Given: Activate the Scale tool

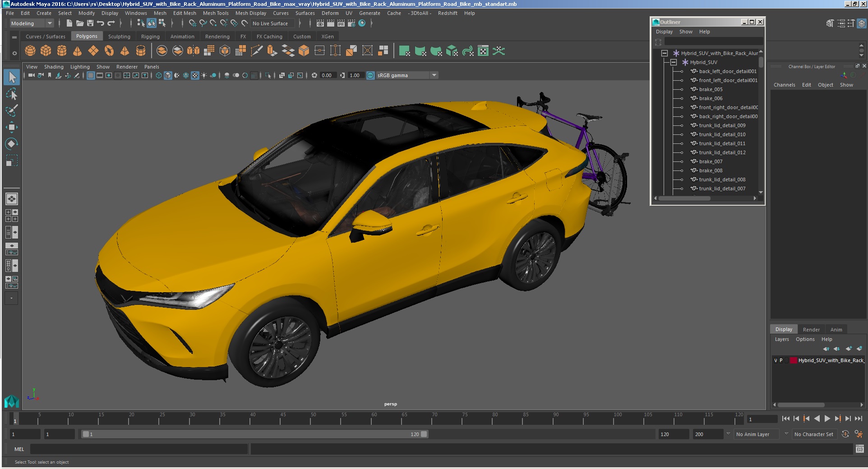Looking at the screenshot, I should pos(12,161).
